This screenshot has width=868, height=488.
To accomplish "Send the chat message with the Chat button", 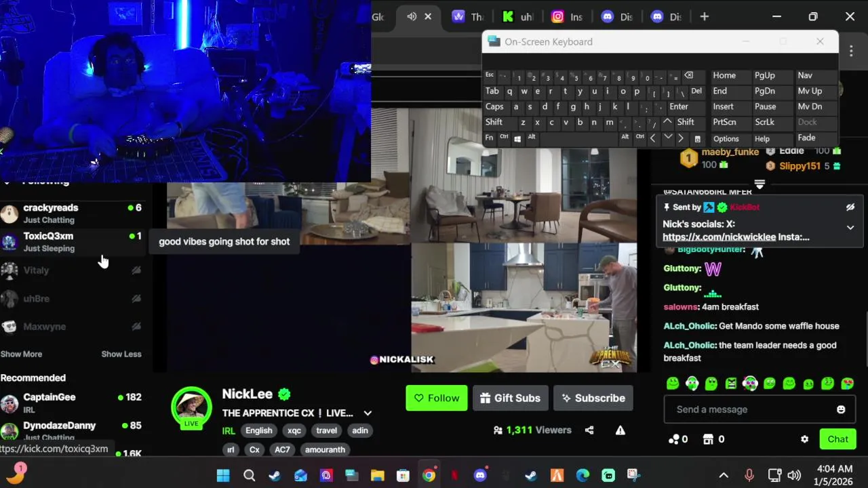I will [837, 439].
